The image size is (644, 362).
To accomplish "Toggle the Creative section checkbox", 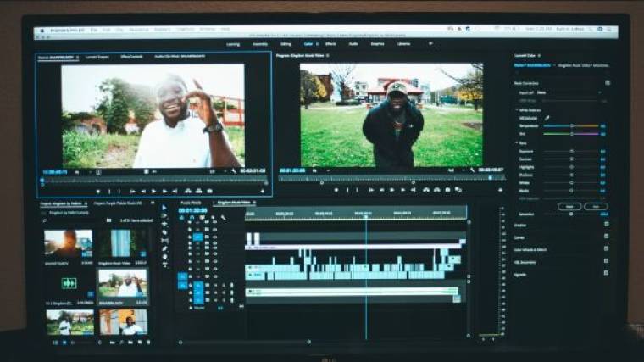I will 607,225.
